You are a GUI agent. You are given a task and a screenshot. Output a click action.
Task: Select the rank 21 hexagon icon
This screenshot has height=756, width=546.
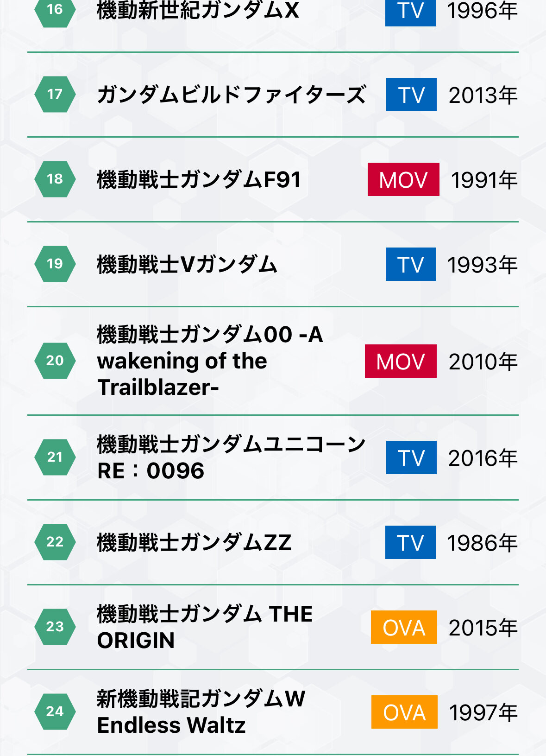click(55, 457)
